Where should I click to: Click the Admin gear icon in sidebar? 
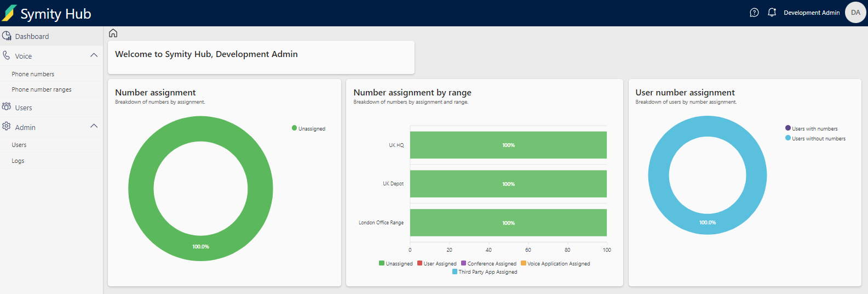[x=7, y=127]
